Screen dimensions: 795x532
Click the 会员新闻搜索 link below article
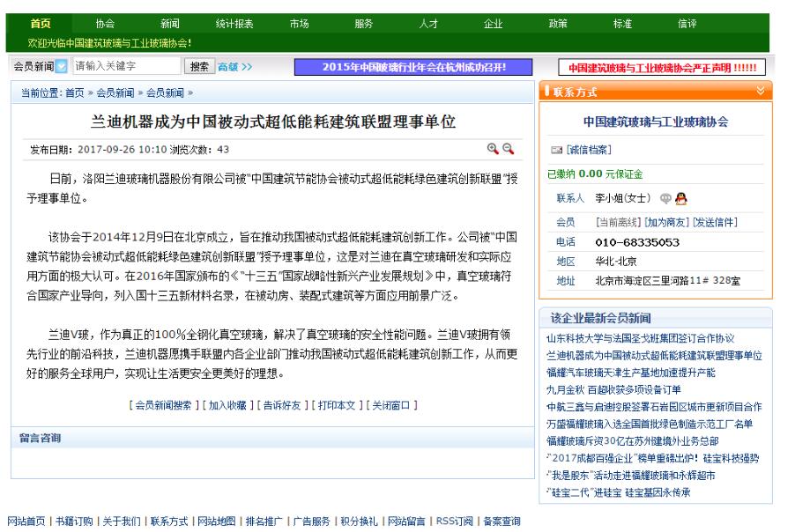[163, 405]
